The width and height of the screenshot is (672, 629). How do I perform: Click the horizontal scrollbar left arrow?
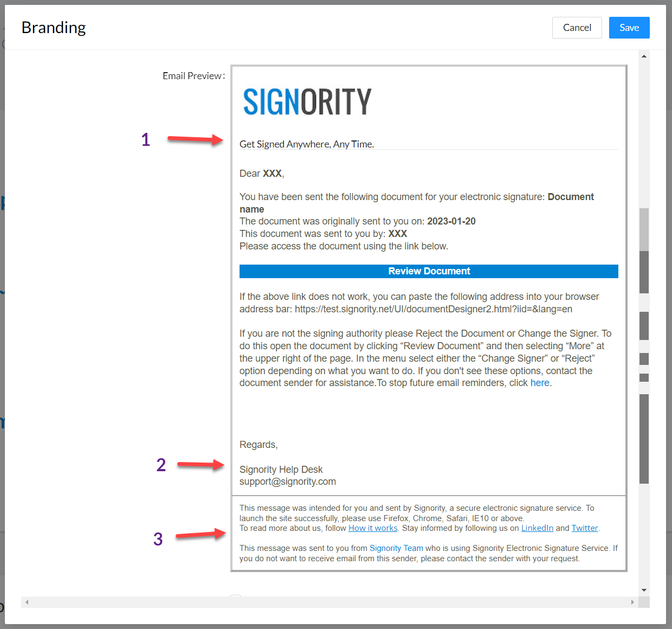[x=27, y=602]
